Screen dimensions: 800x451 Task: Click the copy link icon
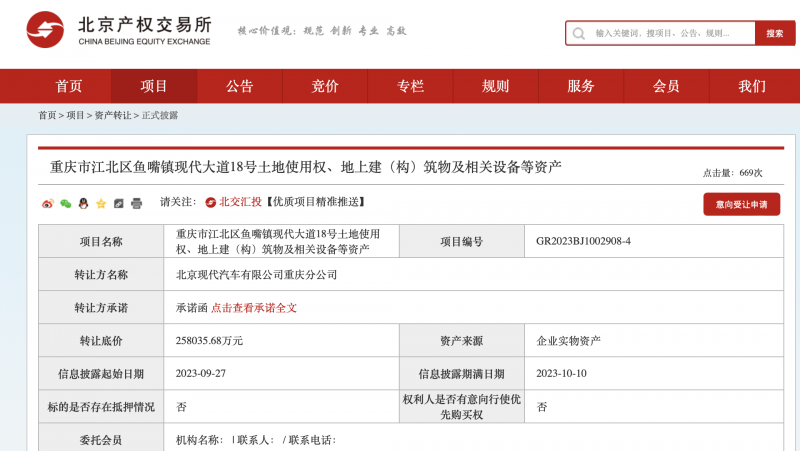[x=118, y=204]
